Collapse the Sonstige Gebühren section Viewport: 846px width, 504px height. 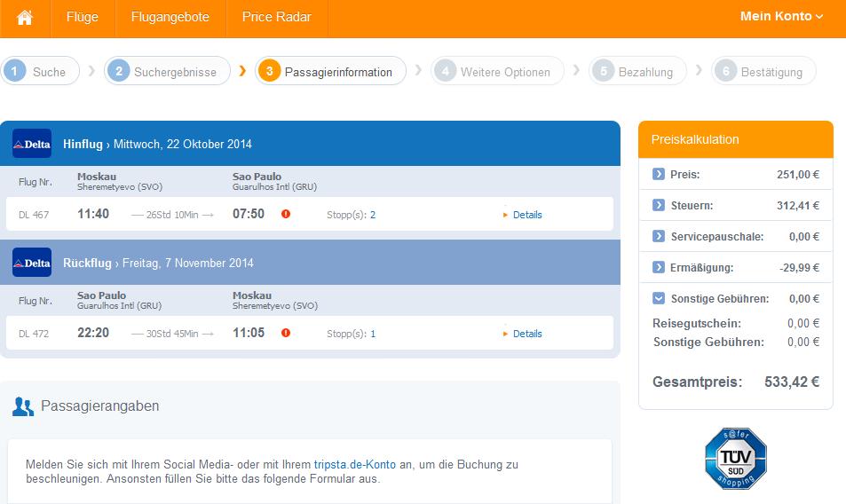coord(658,298)
